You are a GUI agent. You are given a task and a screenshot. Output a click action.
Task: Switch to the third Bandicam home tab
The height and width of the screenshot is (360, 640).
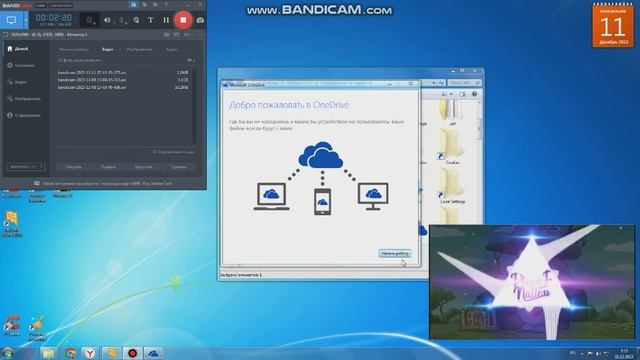coord(140,49)
